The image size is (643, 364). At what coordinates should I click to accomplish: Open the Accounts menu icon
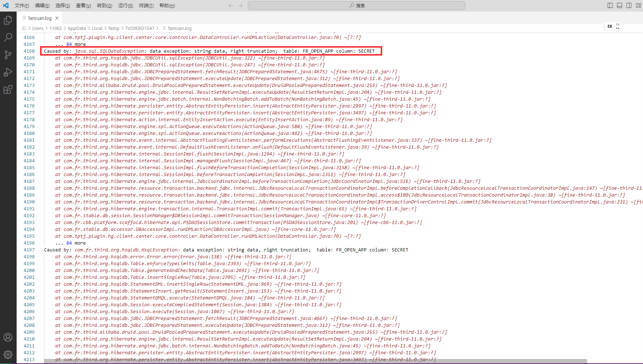(8, 337)
